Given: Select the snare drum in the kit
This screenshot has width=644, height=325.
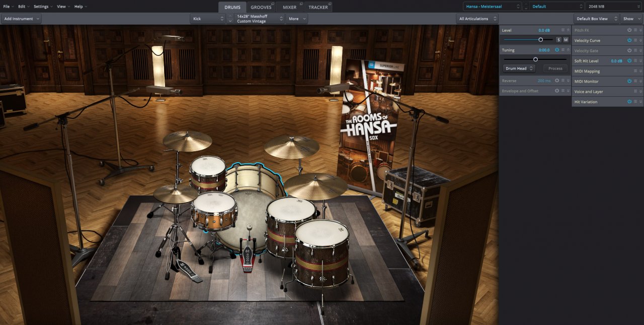Looking at the screenshot, I should pos(214,211).
